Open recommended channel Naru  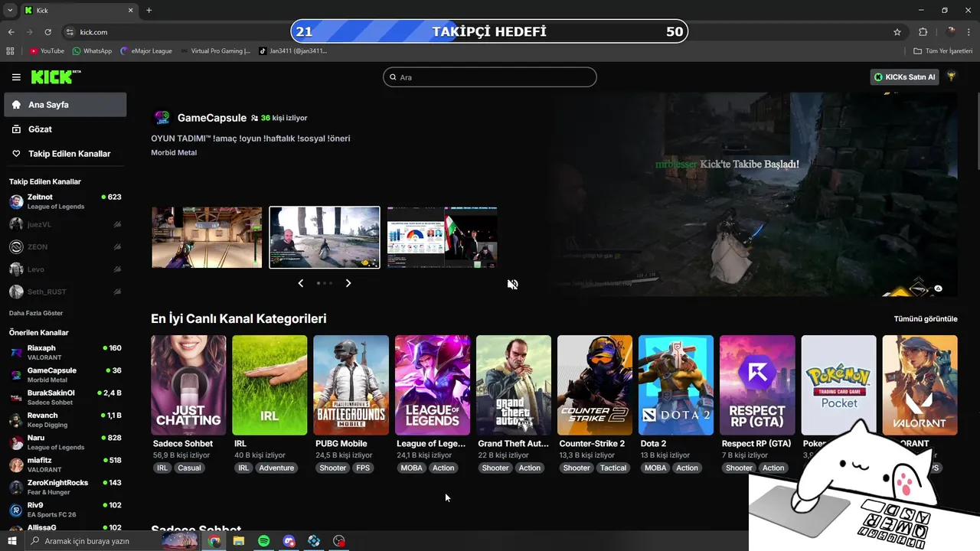[x=65, y=442]
